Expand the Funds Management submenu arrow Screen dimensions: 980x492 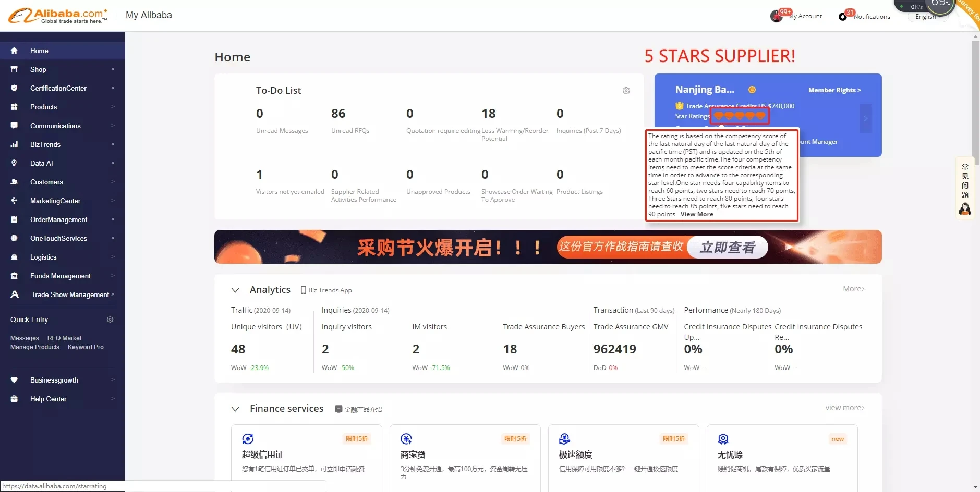[113, 276]
